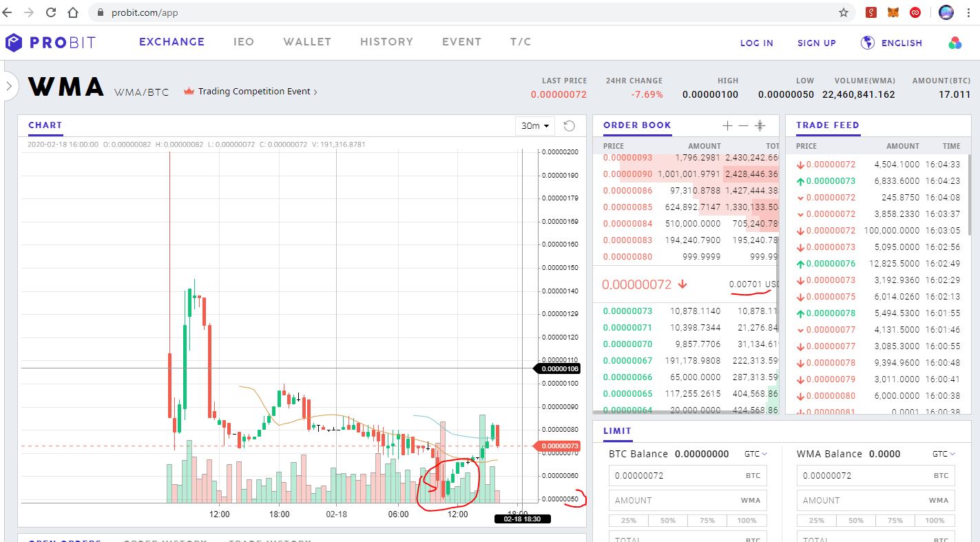Zoom in the order book with plus icon
This screenshot has height=542, width=980.
click(x=727, y=125)
